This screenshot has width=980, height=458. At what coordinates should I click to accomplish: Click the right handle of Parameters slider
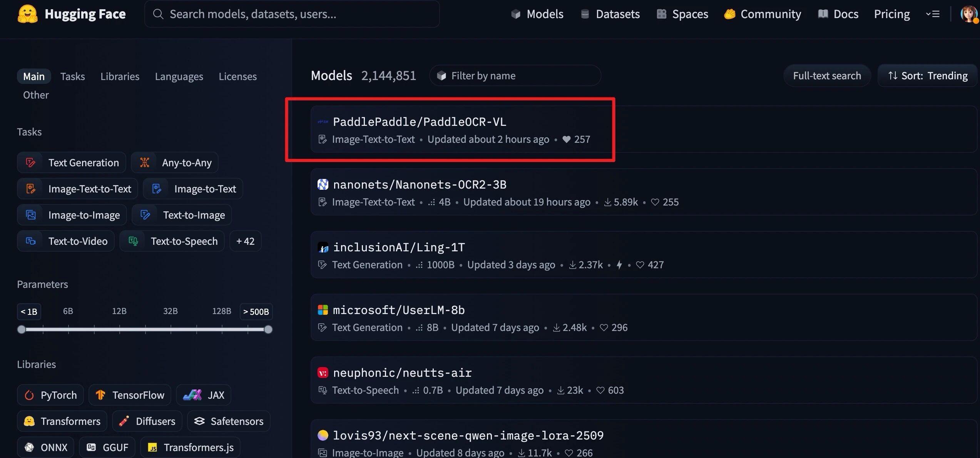(268, 329)
